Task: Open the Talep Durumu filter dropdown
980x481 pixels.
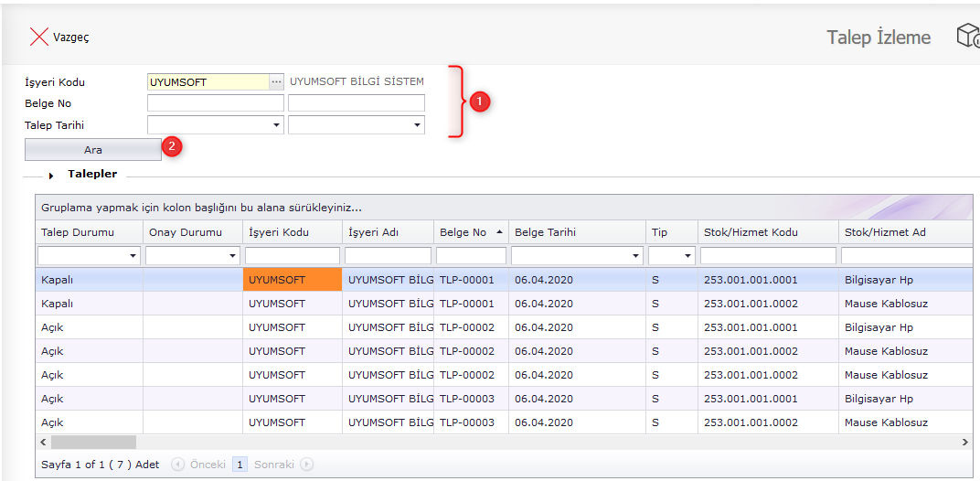Action: (133, 256)
